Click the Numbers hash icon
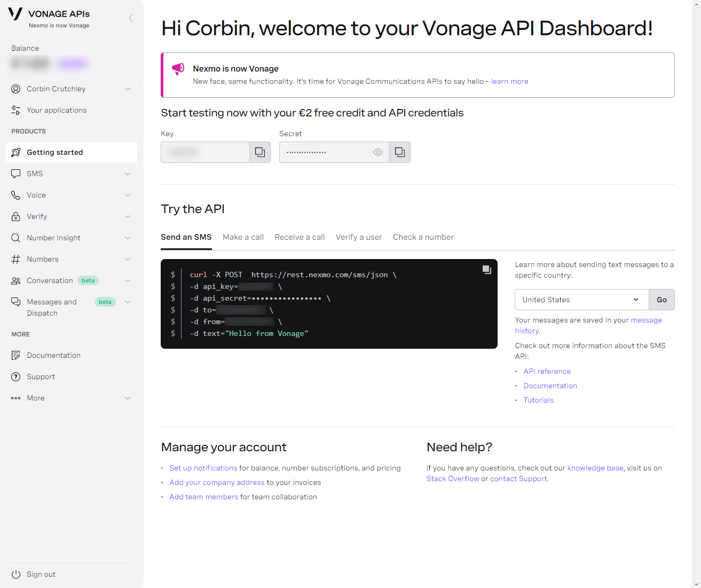The width and height of the screenshot is (701, 588). [16, 259]
